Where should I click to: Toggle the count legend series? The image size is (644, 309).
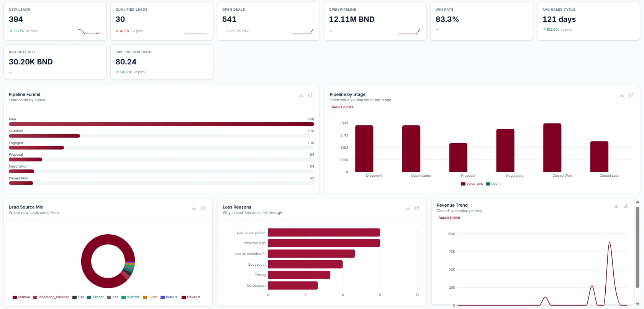493,184
